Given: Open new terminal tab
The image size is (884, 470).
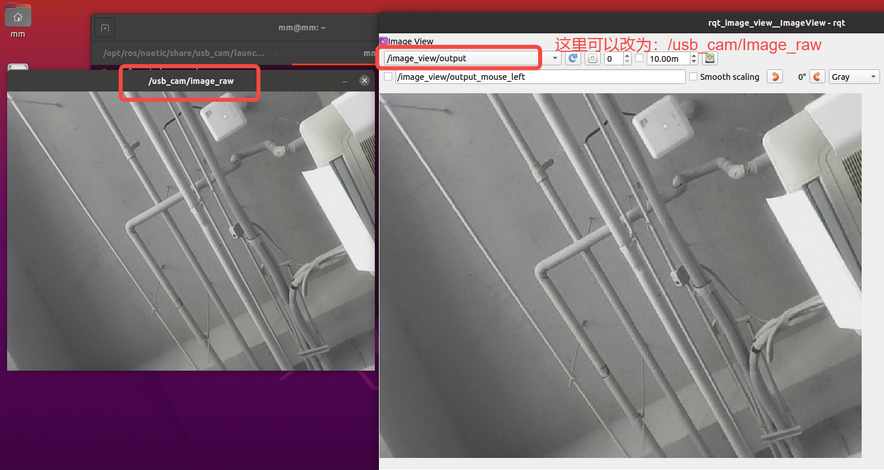Looking at the screenshot, I should (105, 28).
